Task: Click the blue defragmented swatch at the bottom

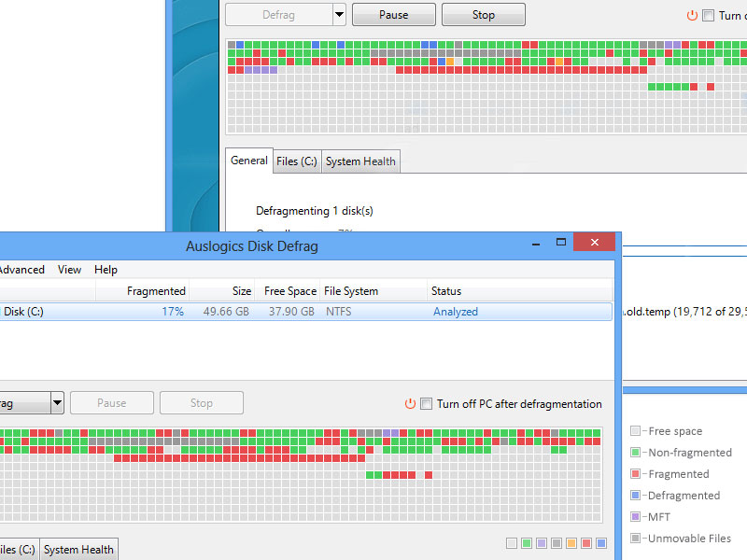Action: [601, 543]
